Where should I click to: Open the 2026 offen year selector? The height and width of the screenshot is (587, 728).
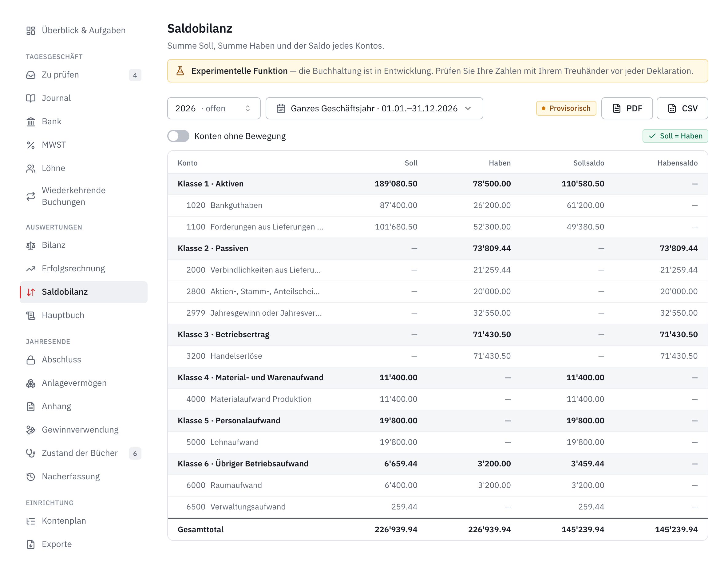coord(214,108)
